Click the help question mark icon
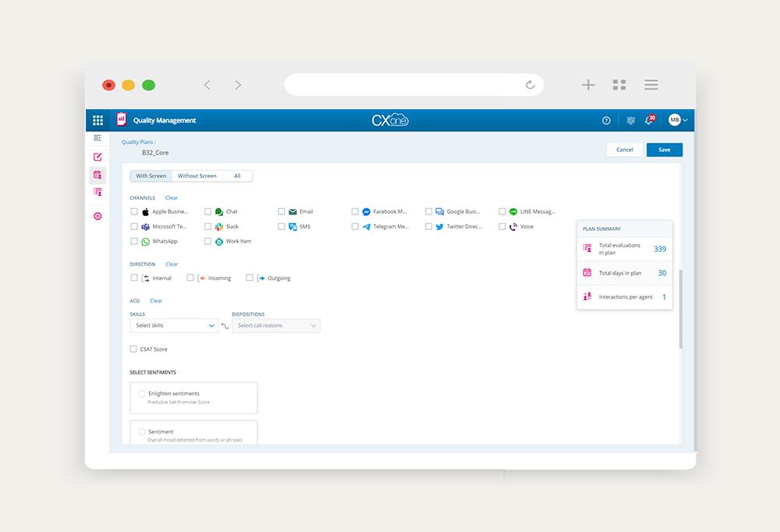This screenshot has width=780, height=532. [x=606, y=120]
